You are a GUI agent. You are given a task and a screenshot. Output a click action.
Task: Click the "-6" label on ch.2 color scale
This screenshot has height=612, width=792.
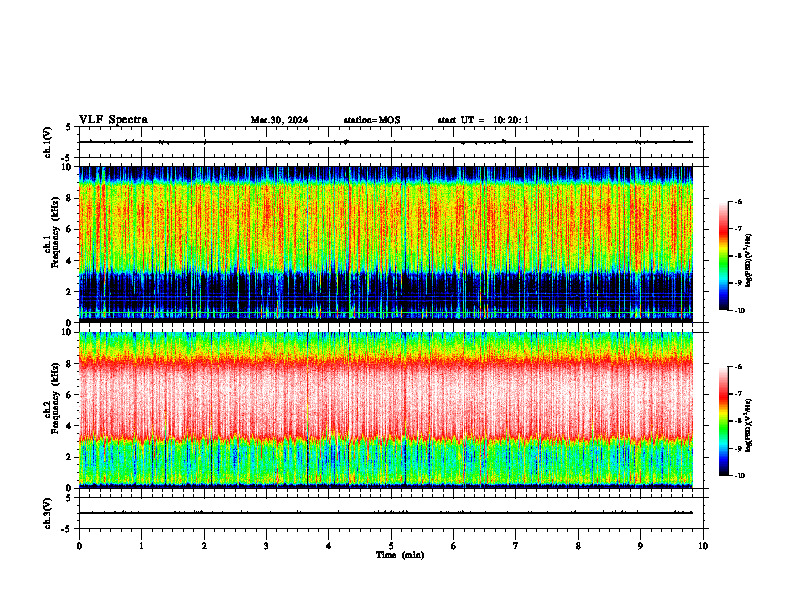[x=738, y=367]
